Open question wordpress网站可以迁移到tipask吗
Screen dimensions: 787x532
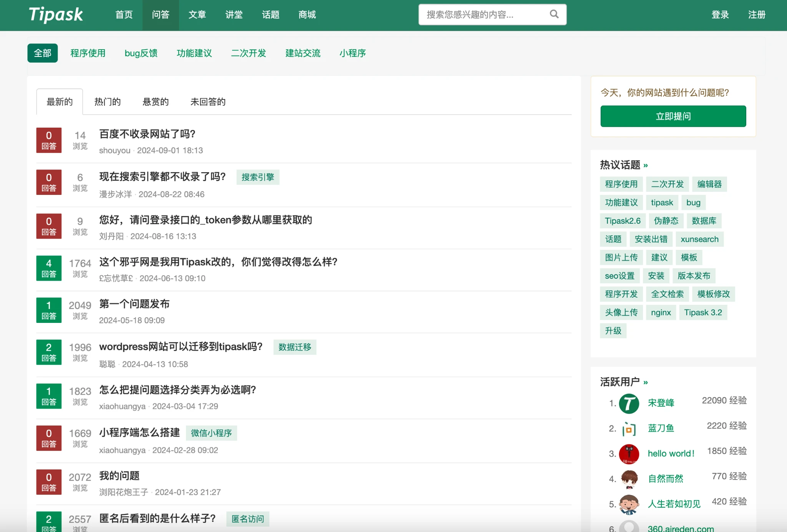pyautogui.click(x=181, y=347)
